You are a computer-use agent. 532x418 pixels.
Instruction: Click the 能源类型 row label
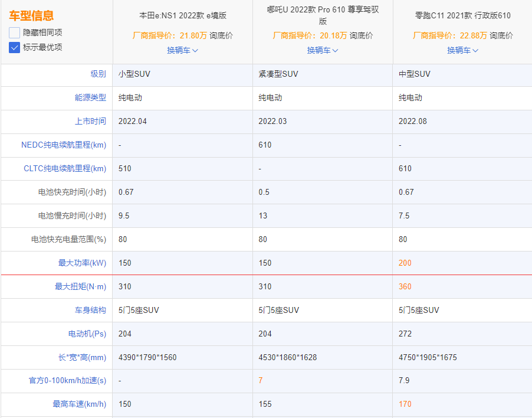pyautogui.click(x=90, y=97)
